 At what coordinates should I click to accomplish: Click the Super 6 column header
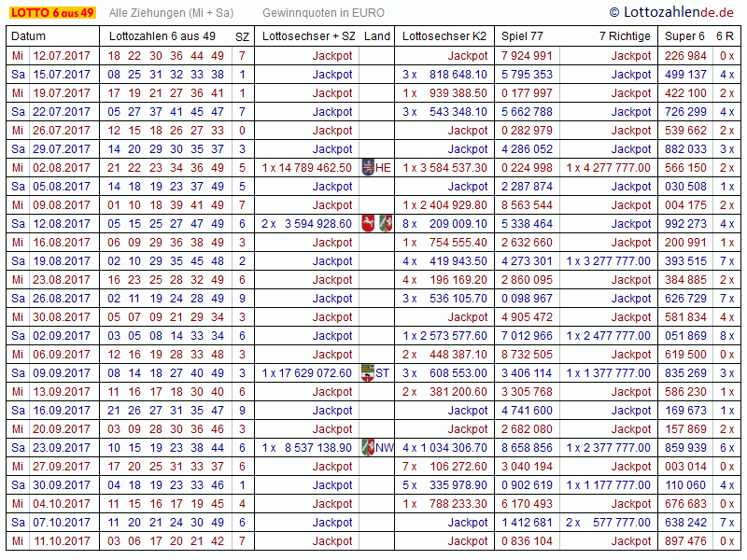coord(684,35)
